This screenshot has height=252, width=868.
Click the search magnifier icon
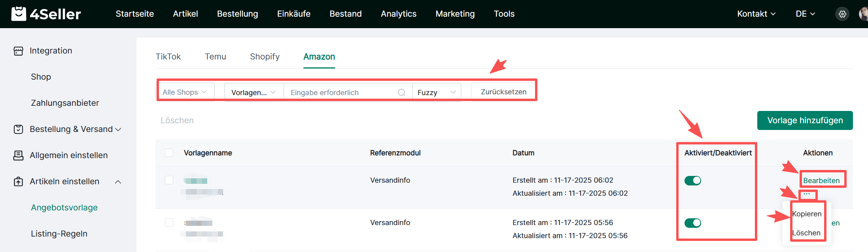[401, 92]
